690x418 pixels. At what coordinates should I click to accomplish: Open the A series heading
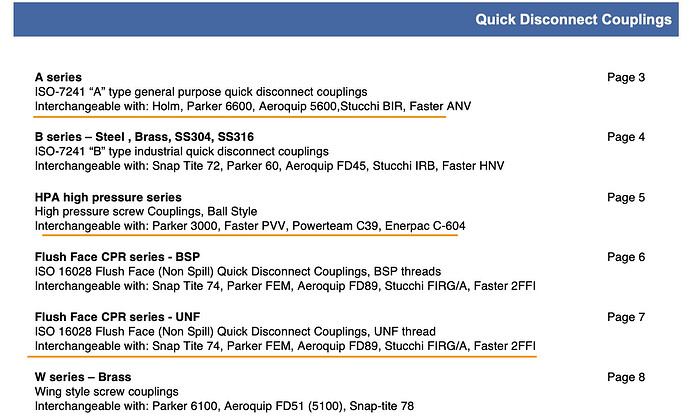58,77
